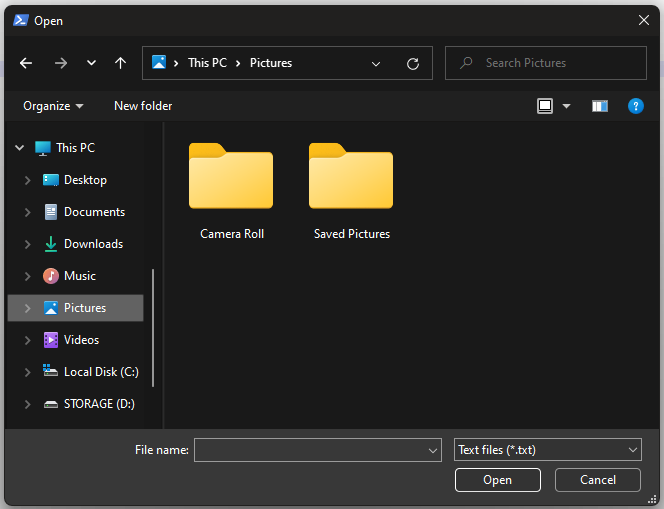Click the STORAGE drive icon
Viewport: 664px width, 509px height.
(x=51, y=404)
